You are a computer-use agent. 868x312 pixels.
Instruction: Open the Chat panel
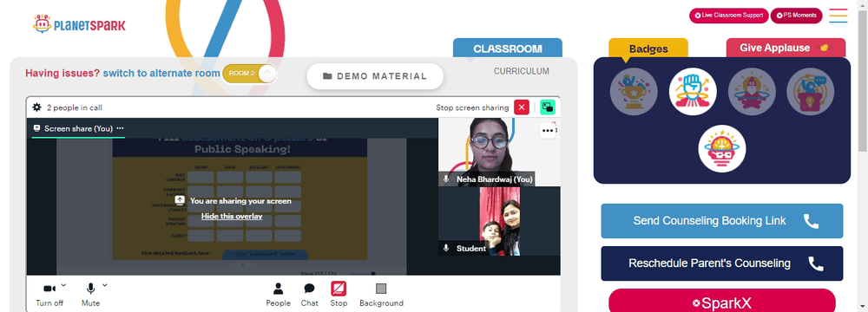click(310, 295)
